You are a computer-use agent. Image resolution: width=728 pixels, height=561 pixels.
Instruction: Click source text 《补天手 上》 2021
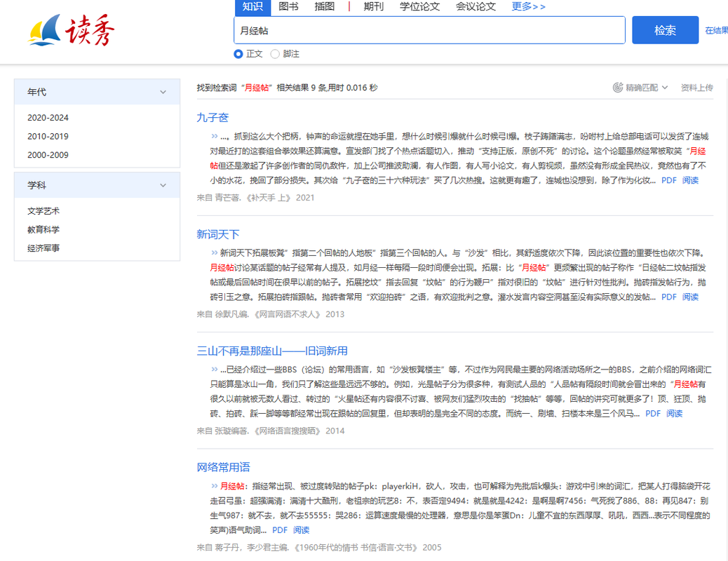(280, 197)
